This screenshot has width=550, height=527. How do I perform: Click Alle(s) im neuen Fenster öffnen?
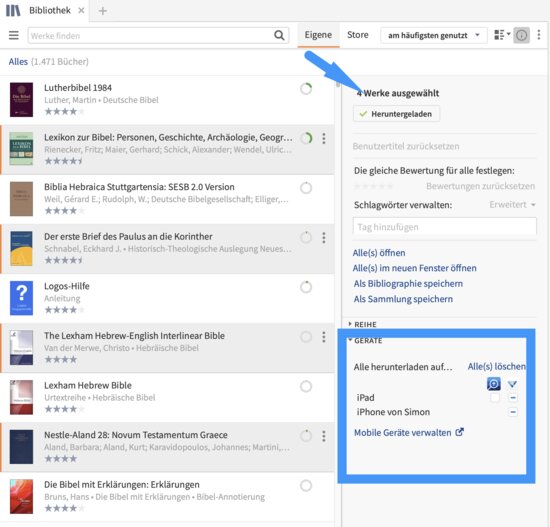click(x=414, y=268)
